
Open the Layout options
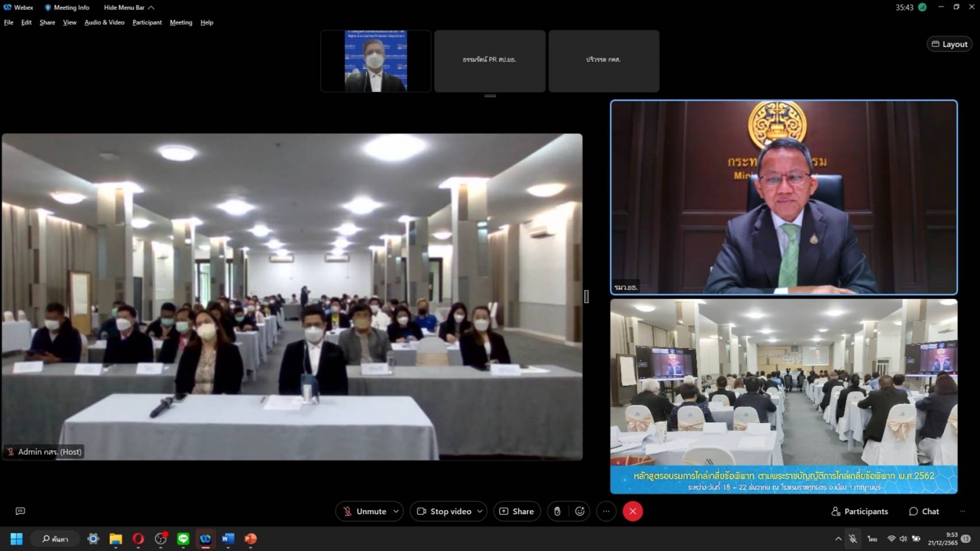click(x=949, y=44)
